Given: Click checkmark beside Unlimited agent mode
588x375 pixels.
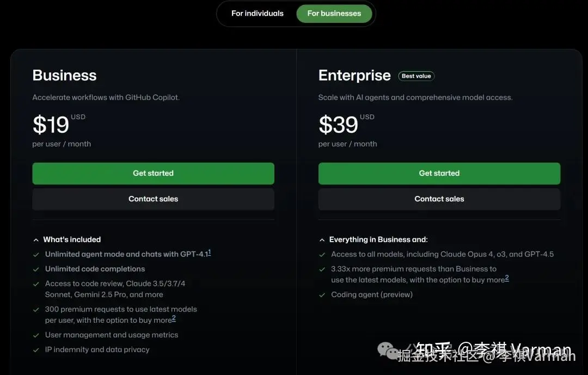Looking at the screenshot, I should [36, 254].
